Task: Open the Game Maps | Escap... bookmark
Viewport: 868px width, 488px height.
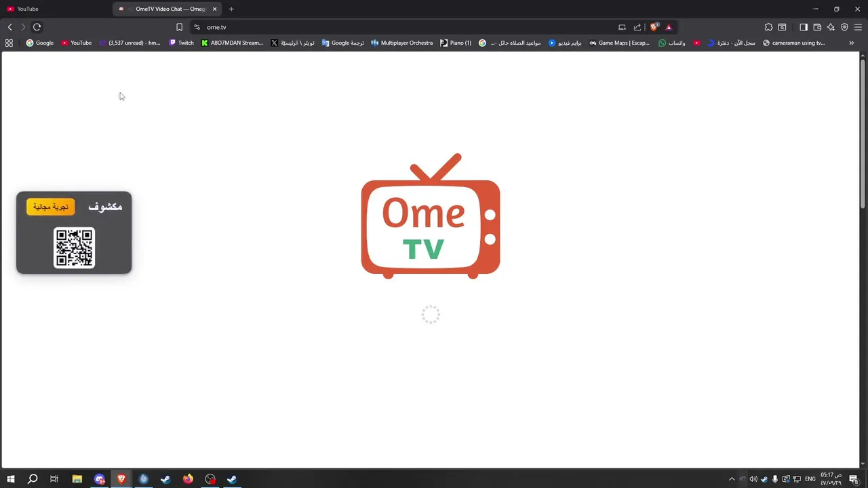Action: coord(619,43)
